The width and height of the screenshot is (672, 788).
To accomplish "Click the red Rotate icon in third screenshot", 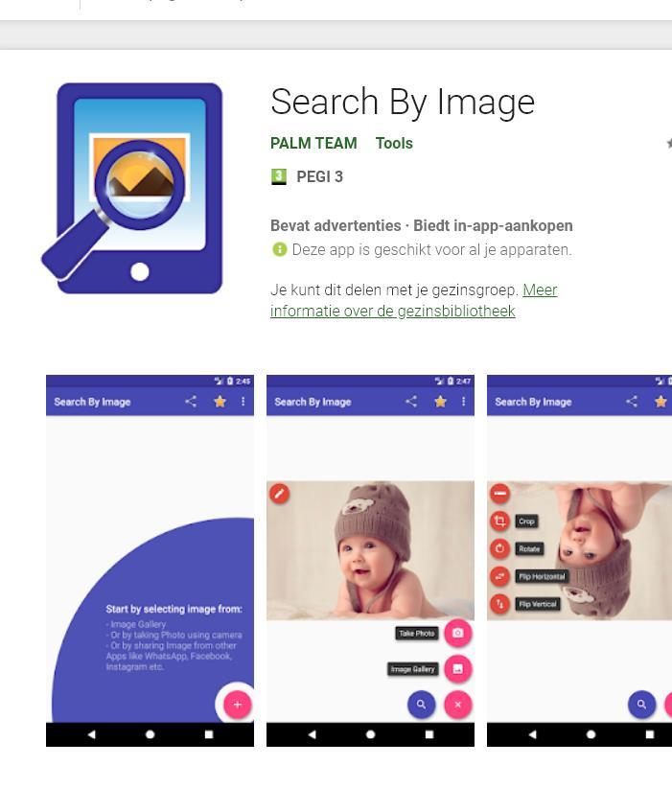I will [x=499, y=548].
